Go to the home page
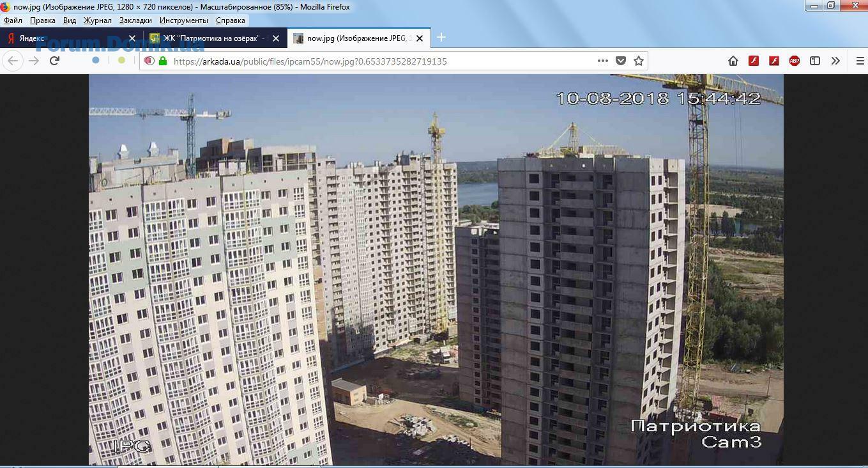The width and height of the screenshot is (868, 468). 733,61
